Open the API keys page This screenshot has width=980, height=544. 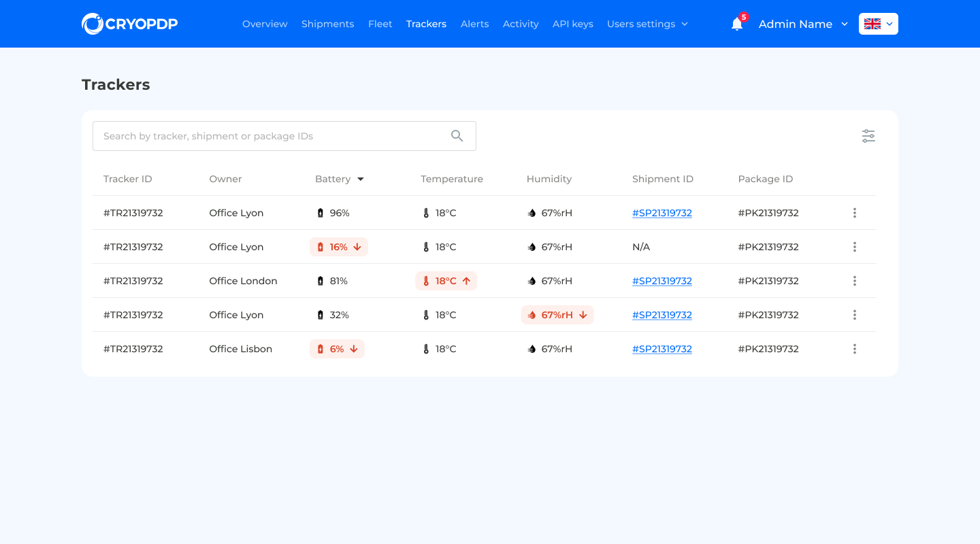(573, 24)
